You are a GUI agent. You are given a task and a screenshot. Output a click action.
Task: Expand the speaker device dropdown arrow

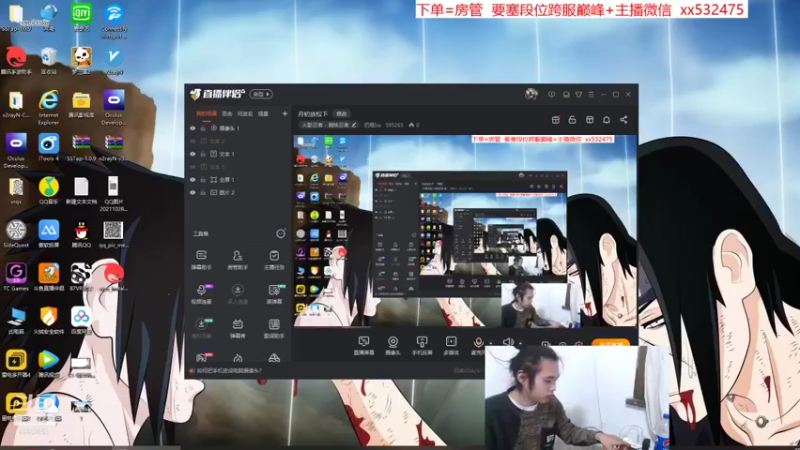click(x=520, y=343)
